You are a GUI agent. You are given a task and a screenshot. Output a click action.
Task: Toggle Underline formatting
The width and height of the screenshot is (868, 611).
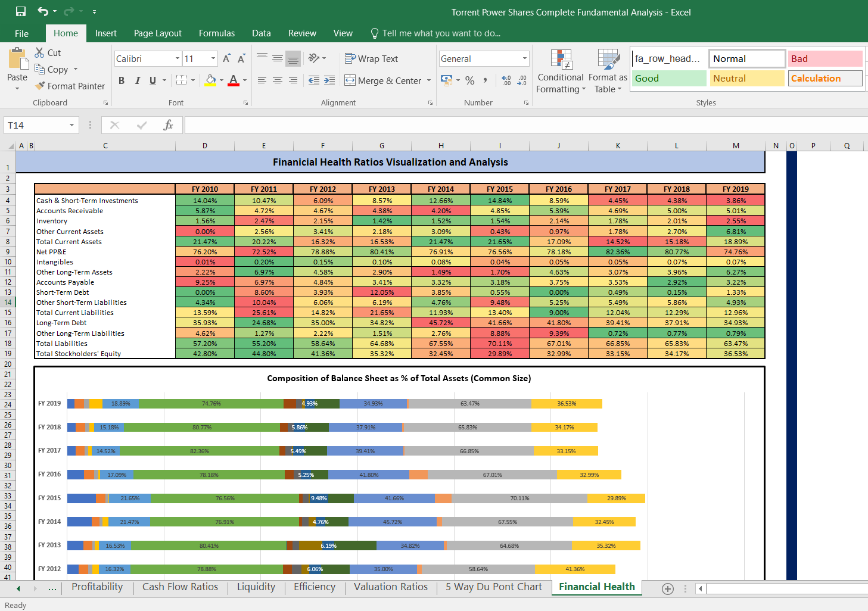[153, 80]
